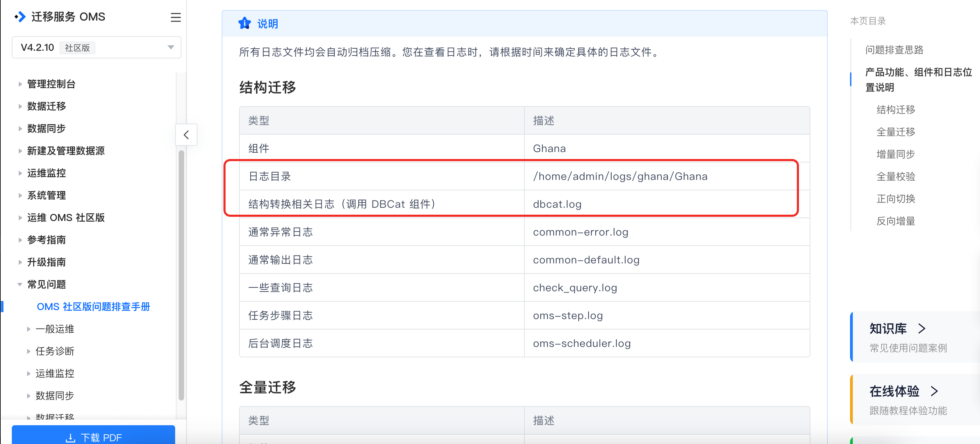This screenshot has height=444, width=980.
Task: Click the blue info star icon
Action: [245, 24]
